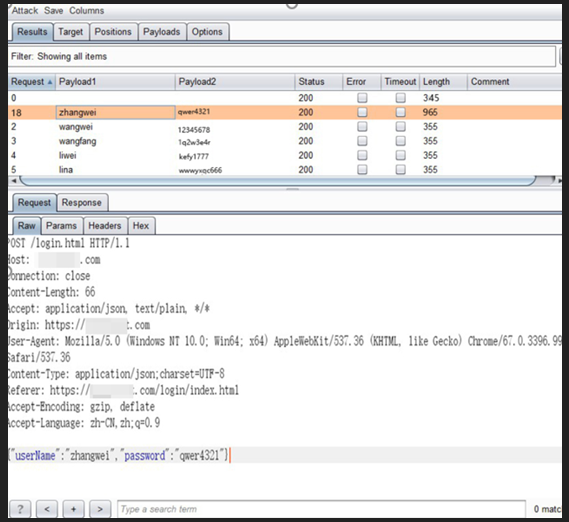Tick the Timeout checkbox for request 0
569x522 pixels.
click(400, 98)
